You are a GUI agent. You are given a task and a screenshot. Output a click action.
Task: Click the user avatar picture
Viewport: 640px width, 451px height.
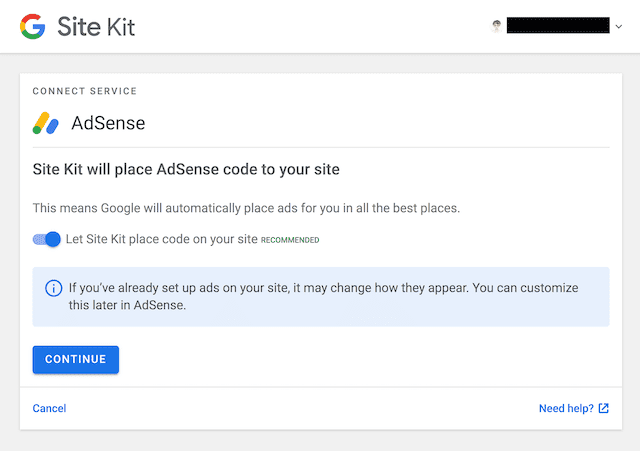click(496, 26)
